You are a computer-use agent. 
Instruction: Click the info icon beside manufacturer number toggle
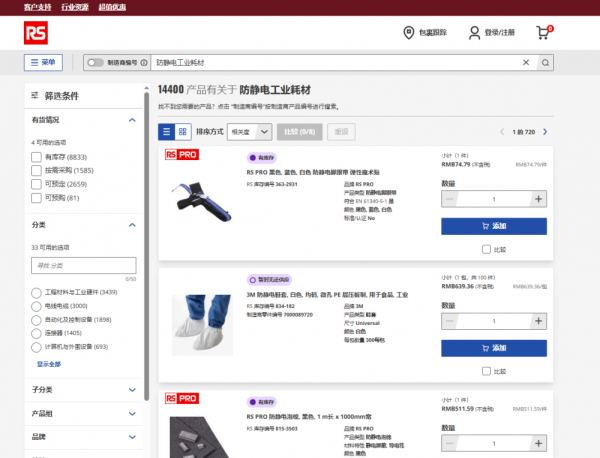(144, 62)
